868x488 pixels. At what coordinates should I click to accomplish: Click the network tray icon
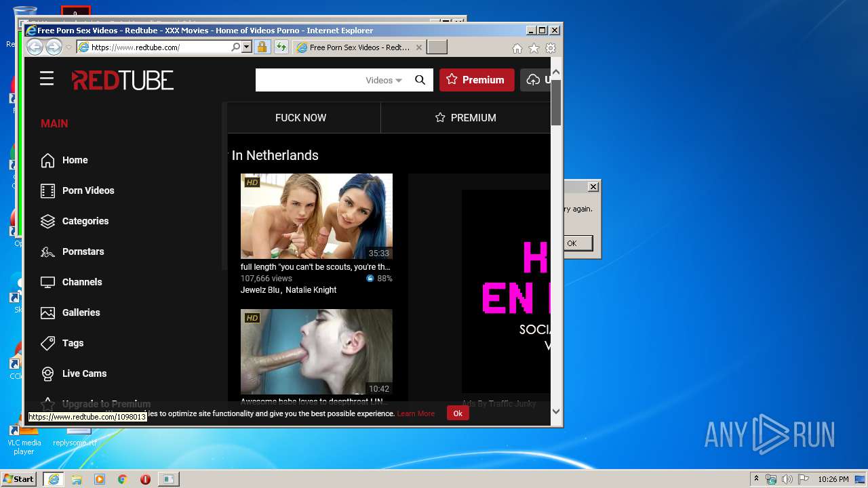771,479
